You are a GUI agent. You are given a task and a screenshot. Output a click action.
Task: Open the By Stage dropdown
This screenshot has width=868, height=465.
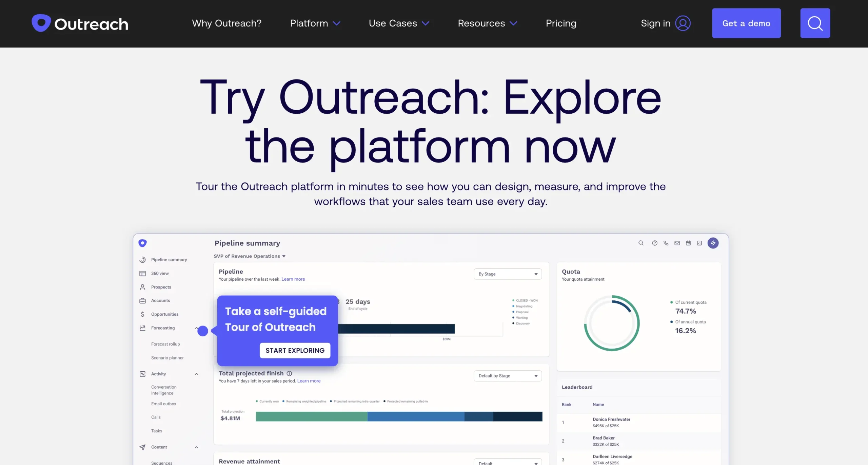click(507, 274)
